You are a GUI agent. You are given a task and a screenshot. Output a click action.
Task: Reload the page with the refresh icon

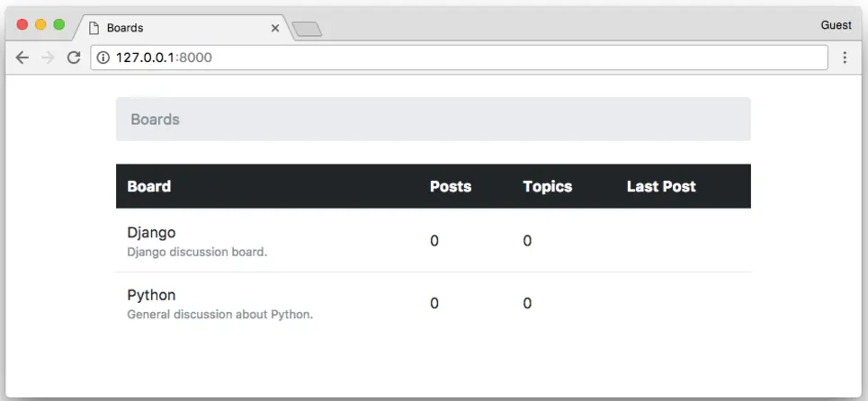[74, 58]
